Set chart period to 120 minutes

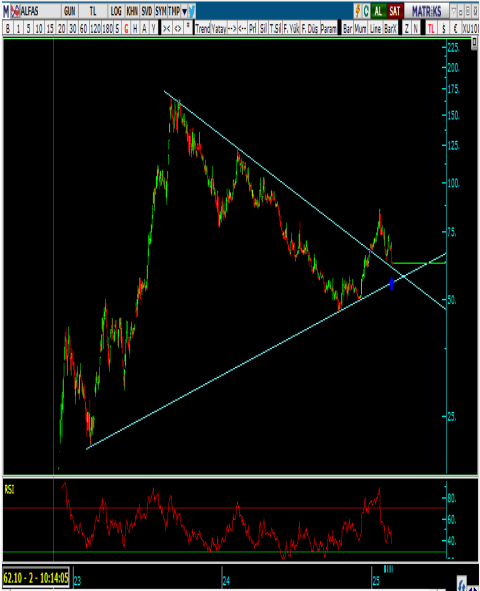(95, 28)
